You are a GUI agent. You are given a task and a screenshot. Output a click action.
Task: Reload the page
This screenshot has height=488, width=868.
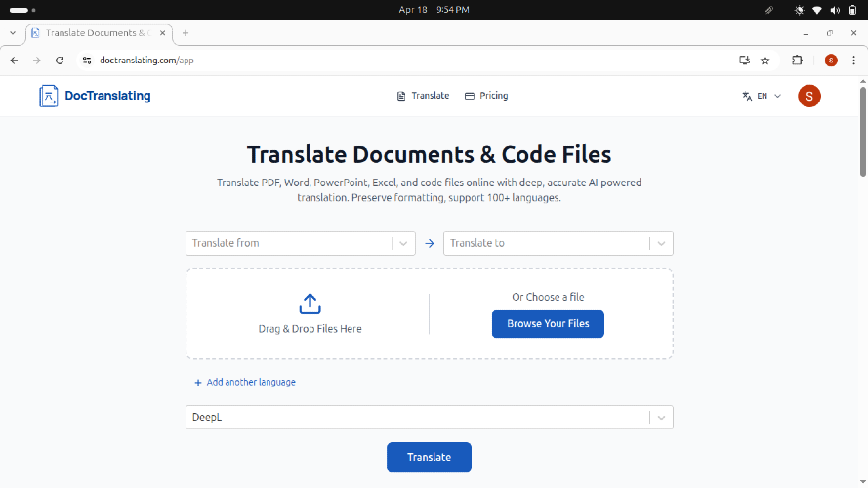[x=60, y=61]
